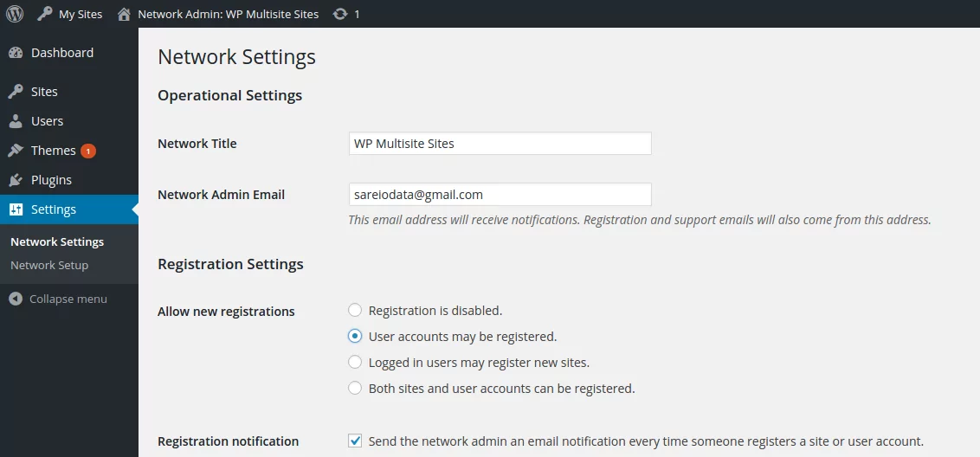This screenshot has height=457, width=980.
Task: Click the Collapse menu arrow icon
Action: pyautogui.click(x=16, y=299)
